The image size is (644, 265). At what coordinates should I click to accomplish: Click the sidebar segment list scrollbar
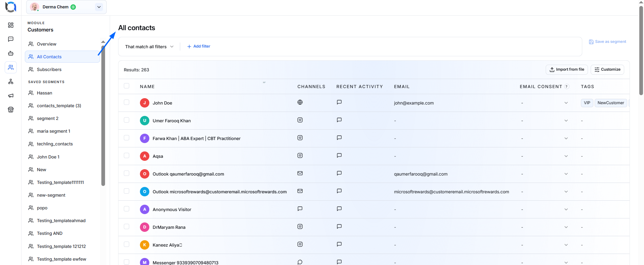click(x=103, y=116)
